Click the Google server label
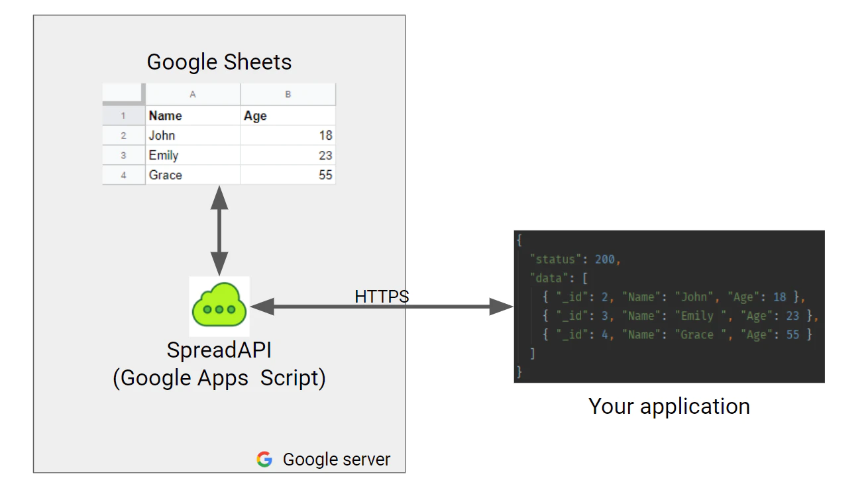The width and height of the screenshot is (868, 490). (337, 460)
